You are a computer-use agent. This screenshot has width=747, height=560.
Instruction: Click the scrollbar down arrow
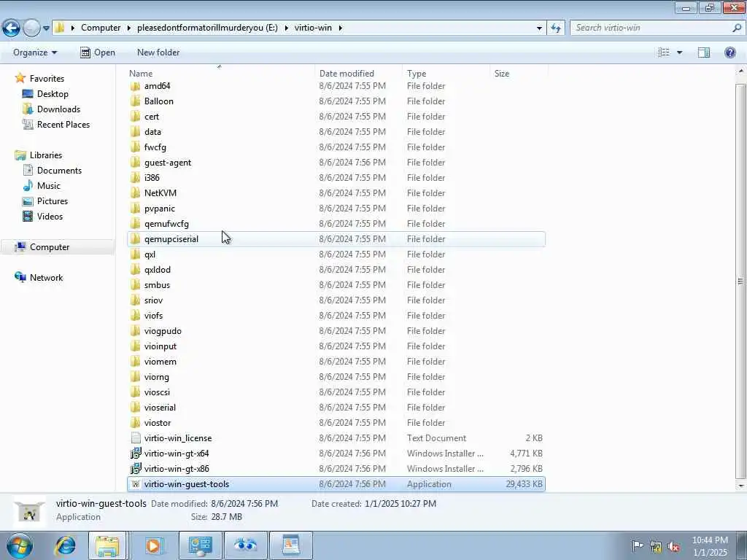(740, 486)
